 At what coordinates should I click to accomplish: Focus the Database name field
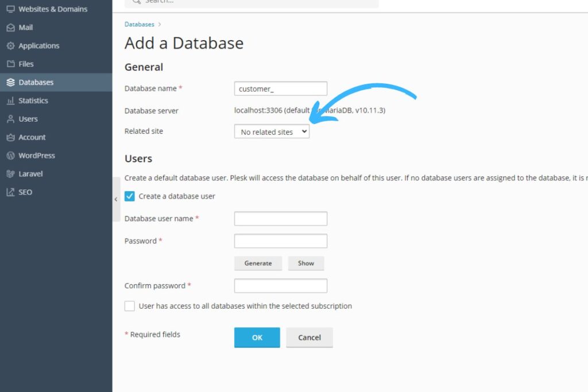(280, 88)
